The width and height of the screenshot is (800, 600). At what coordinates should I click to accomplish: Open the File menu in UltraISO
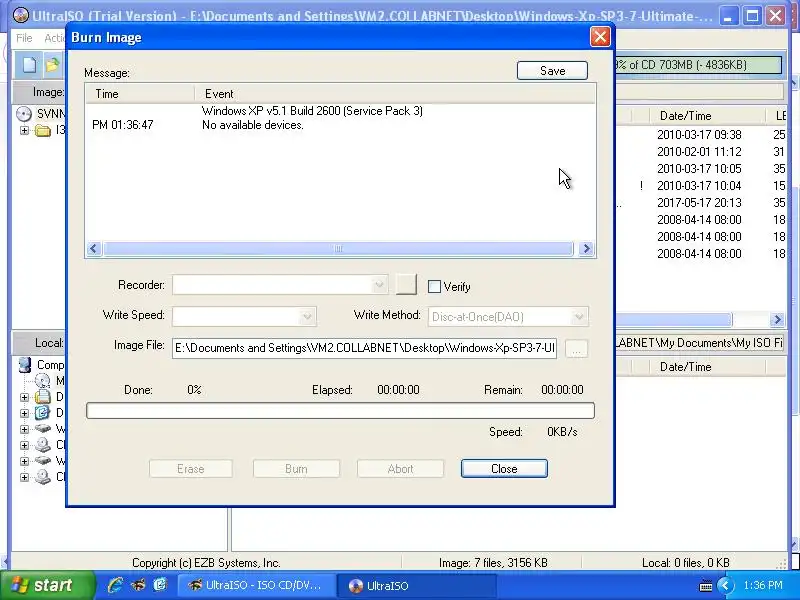point(24,38)
